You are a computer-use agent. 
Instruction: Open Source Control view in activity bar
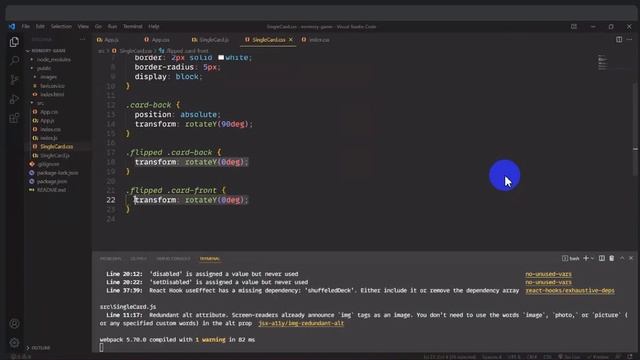click(14, 80)
